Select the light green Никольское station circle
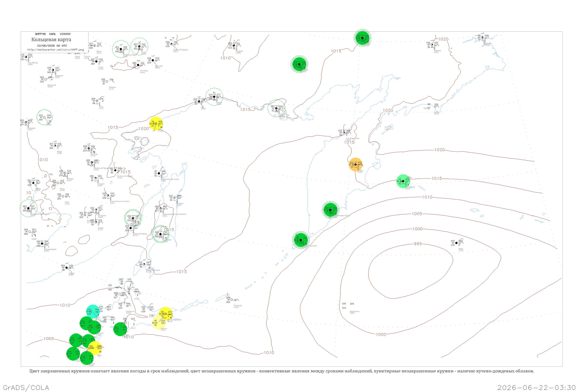The width and height of the screenshot is (588, 392). click(x=403, y=181)
